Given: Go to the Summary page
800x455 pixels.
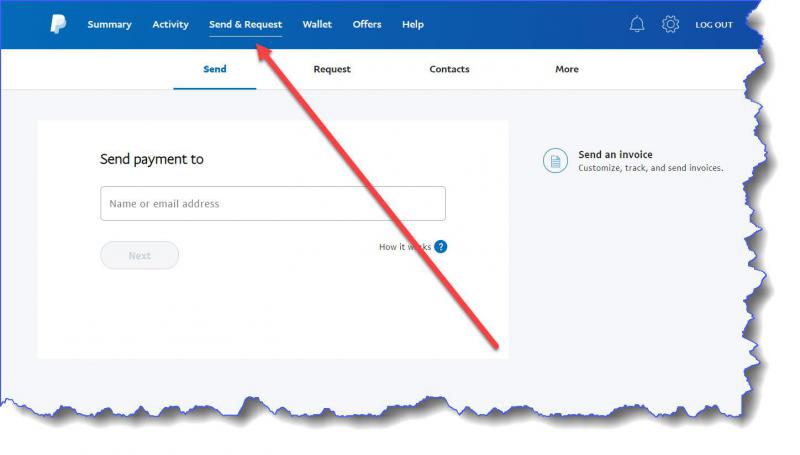Looking at the screenshot, I should tap(109, 25).
